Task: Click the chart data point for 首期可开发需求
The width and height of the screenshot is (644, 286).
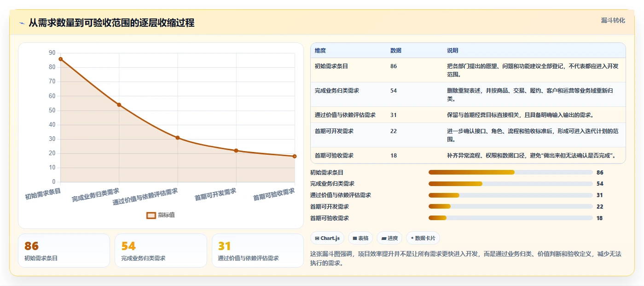Action: (236, 151)
